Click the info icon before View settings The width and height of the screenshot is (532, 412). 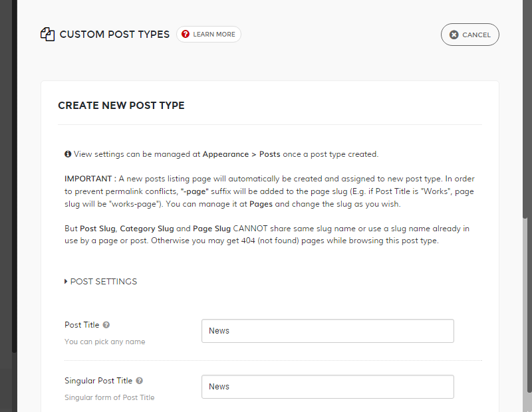point(68,154)
